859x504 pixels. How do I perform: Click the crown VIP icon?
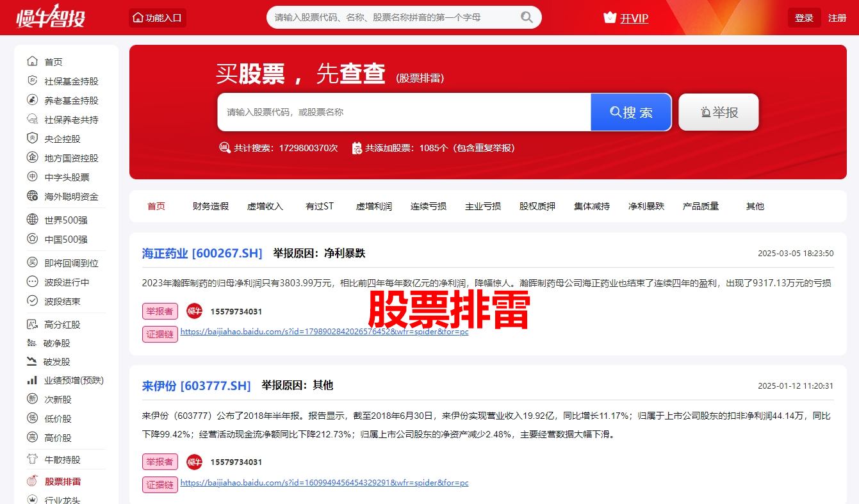pyautogui.click(x=610, y=17)
